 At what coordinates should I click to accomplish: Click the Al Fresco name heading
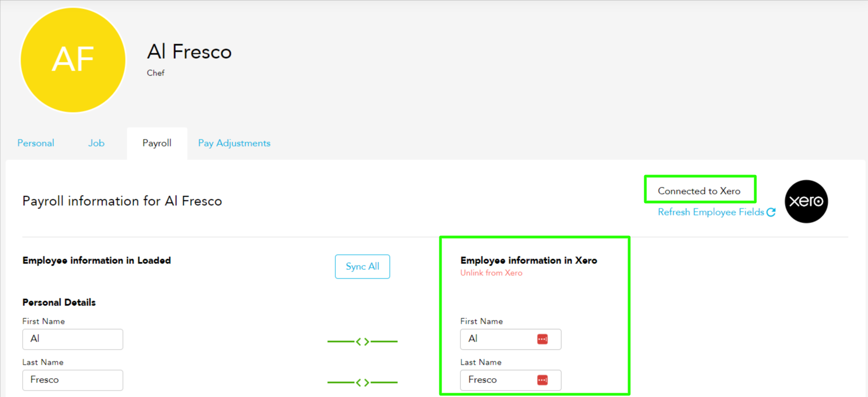(x=189, y=52)
